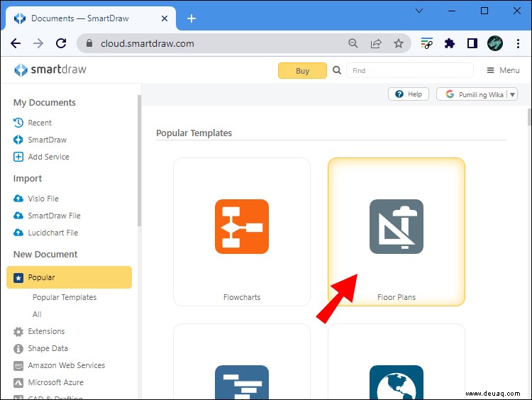Open the tab search chevron in title bar
This screenshot has height=400, width=532.
coord(419,11)
